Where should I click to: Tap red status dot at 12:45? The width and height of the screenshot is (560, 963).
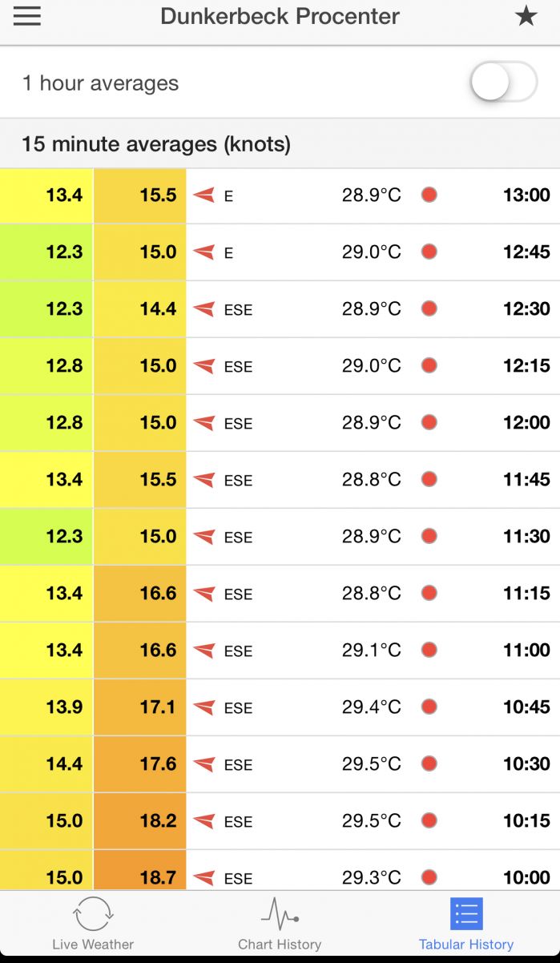(429, 252)
